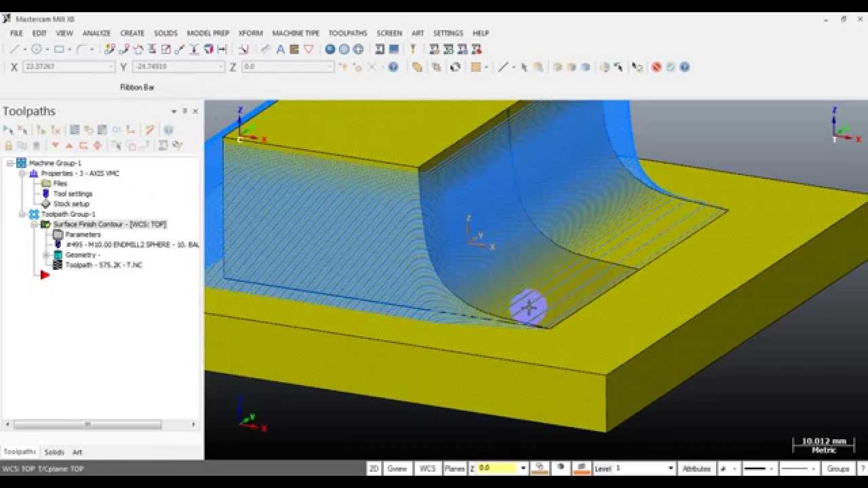Click the Create Letters 'A' icon
The height and width of the screenshot is (488, 868).
tap(280, 49)
